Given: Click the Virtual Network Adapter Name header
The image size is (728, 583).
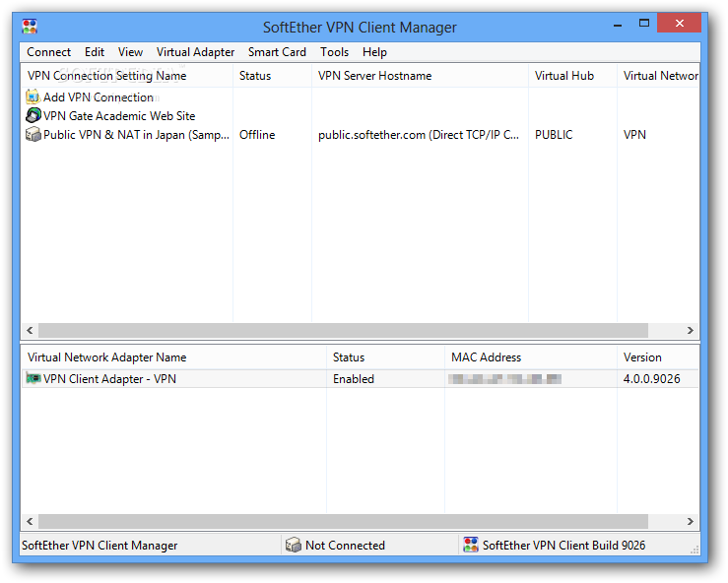Looking at the screenshot, I should pyautogui.click(x=173, y=356).
